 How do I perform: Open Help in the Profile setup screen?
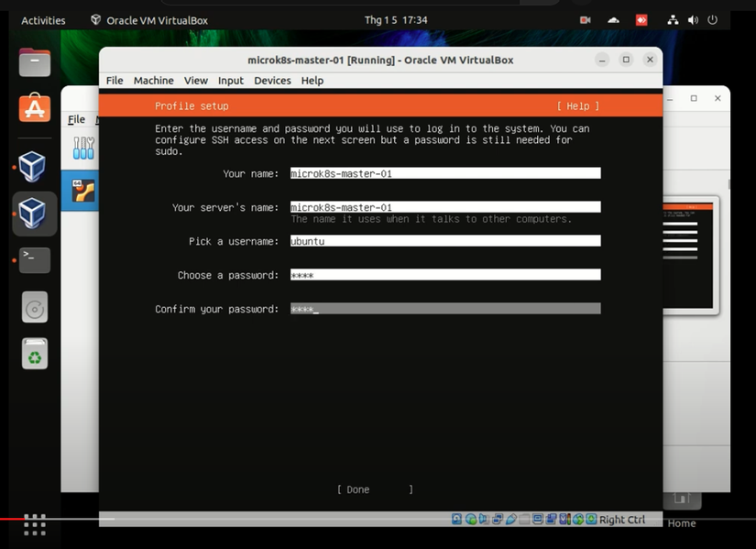(x=577, y=105)
